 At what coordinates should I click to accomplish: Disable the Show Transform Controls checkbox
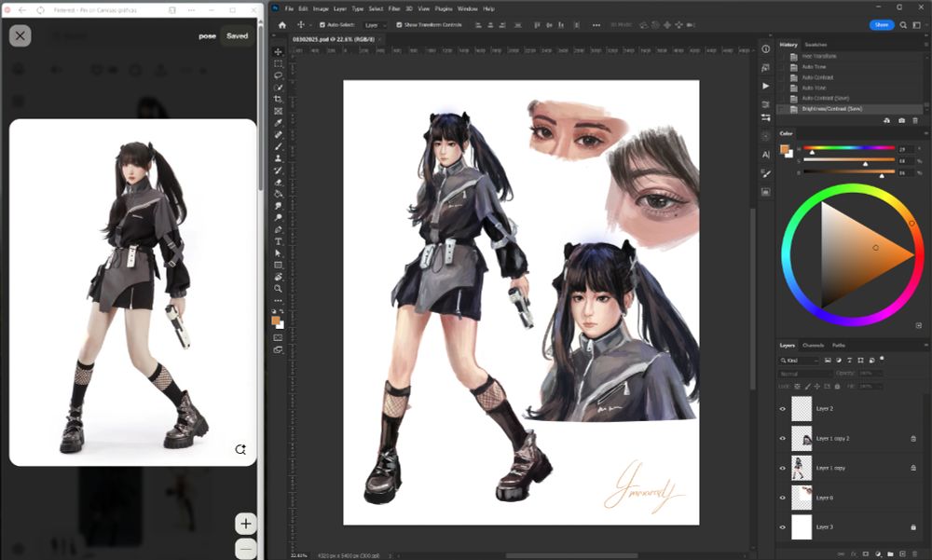point(399,25)
